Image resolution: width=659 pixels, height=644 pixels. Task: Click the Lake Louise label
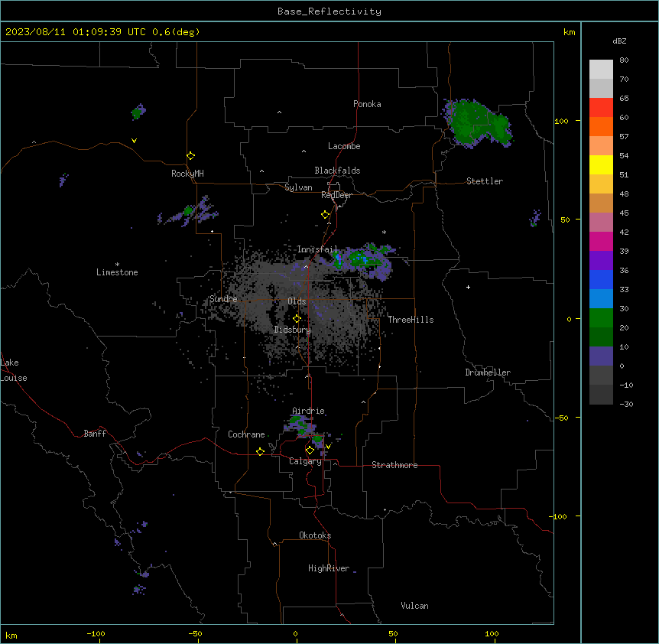pyautogui.click(x=14, y=370)
